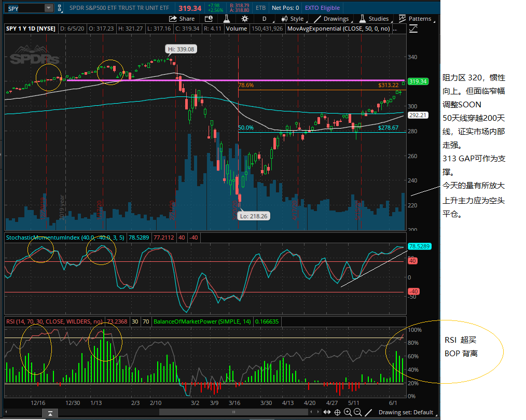The height and width of the screenshot is (420, 526).
Task: Click the scrollbar right arrow near zoom tools
Action: (x=318, y=412)
